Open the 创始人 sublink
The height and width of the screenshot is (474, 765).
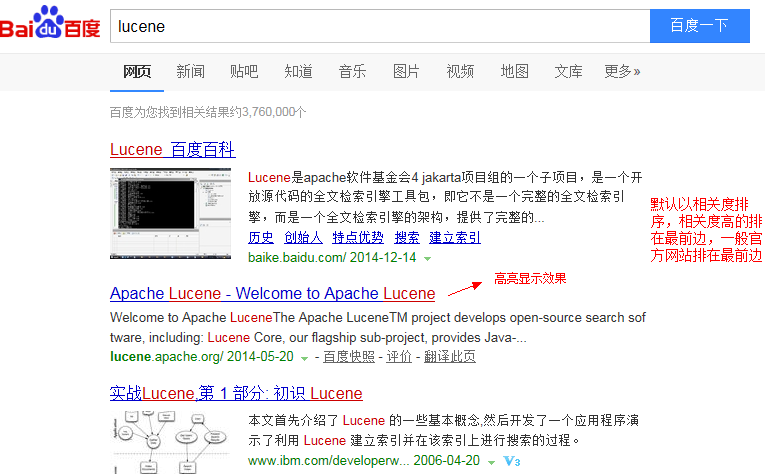point(303,237)
